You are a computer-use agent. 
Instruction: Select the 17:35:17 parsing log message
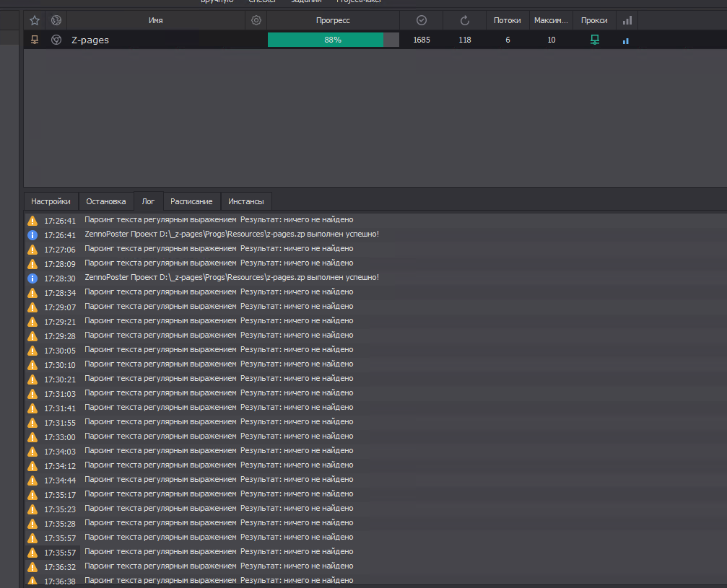coord(219,494)
